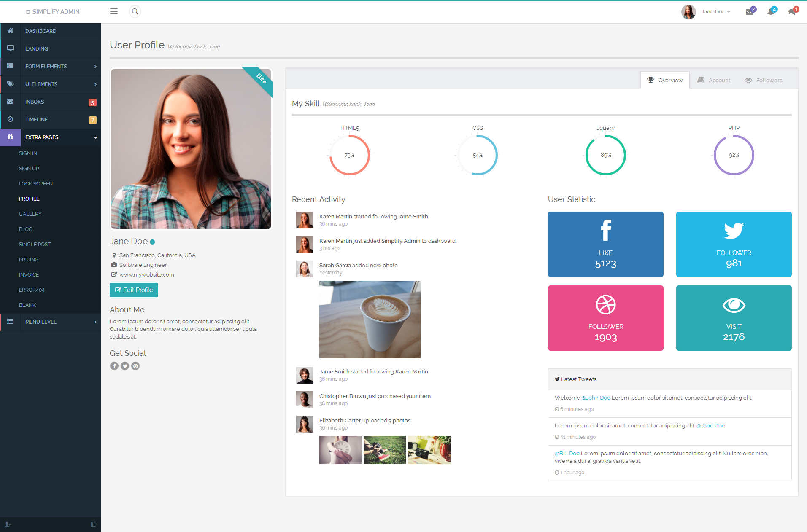Click the user icon at sidebar bottom
The height and width of the screenshot is (532, 807).
click(8, 524)
